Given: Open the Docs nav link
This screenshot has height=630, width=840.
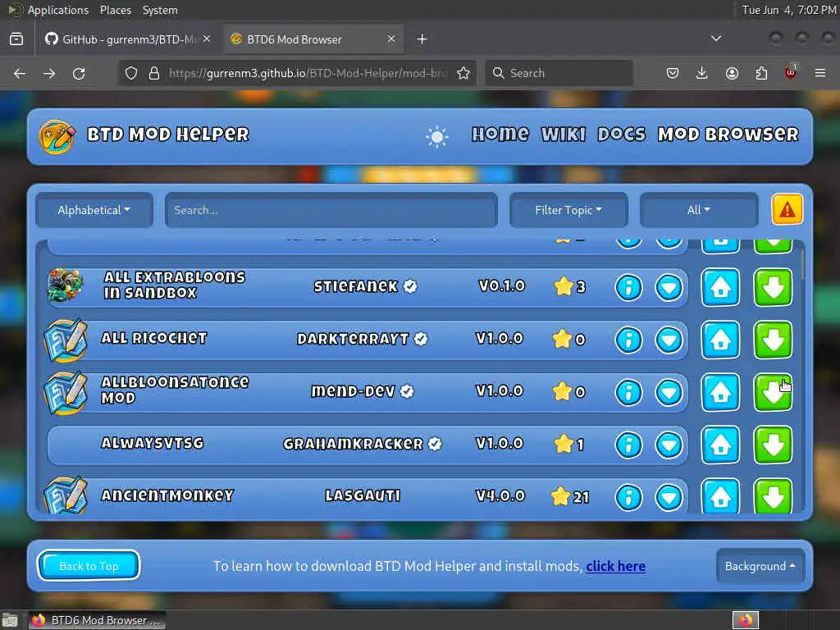Looking at the screenshot, I should tap(622, 135).
